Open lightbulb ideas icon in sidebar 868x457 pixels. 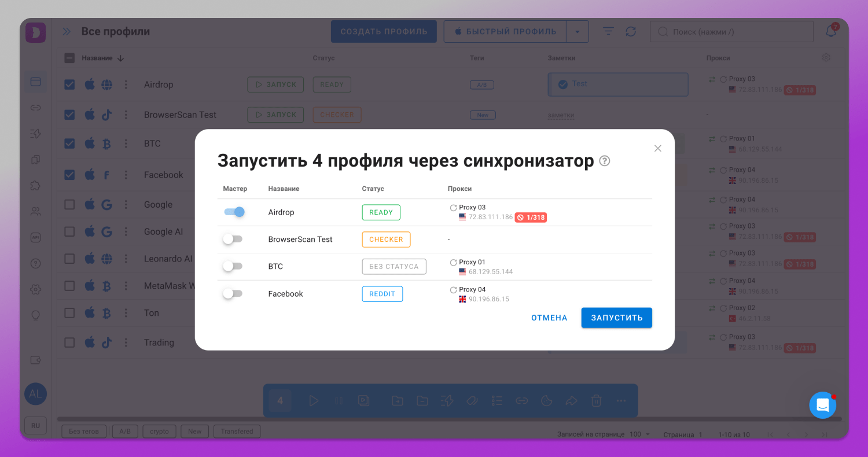click(x=35, y=315)
